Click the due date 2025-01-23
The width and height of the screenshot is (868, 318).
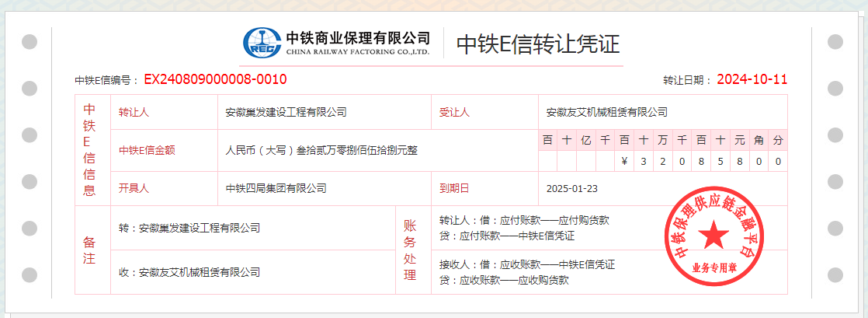tap(571, 188)
